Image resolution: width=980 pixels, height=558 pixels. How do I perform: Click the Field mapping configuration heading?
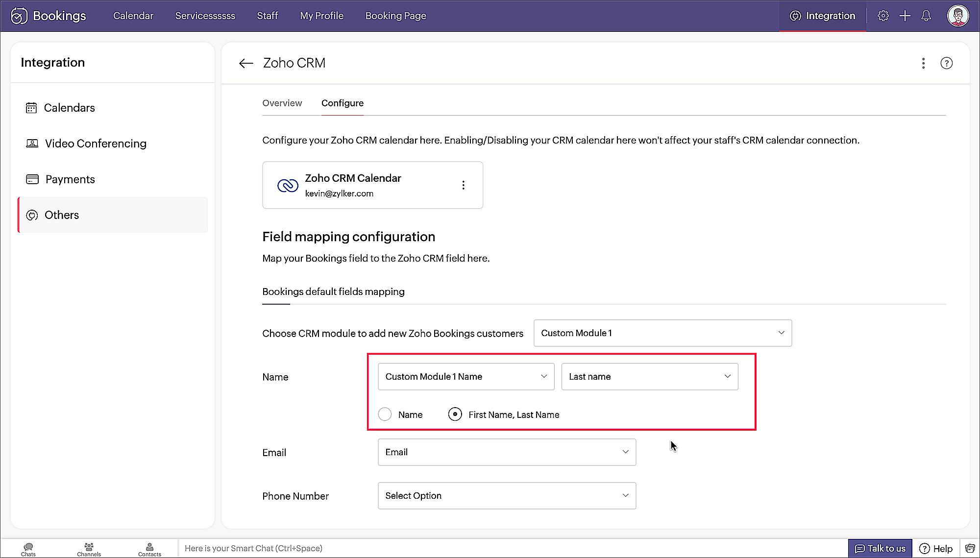tap(349, 237)
